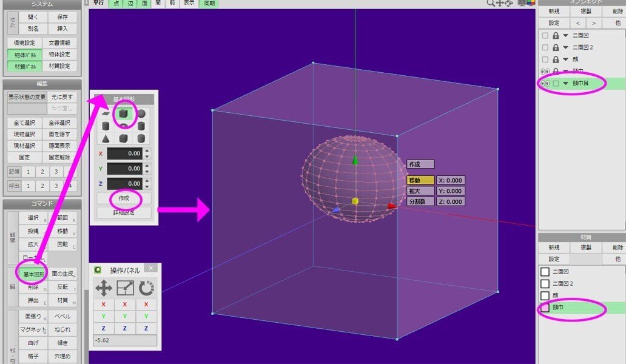Toggle 辺 (edge) display mode
Image resolution: width=626 pixels, height=364 pixels.
(130, 3)
